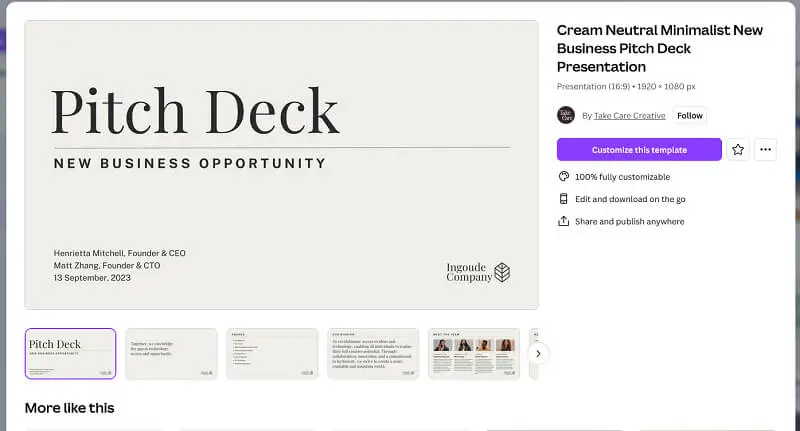This screenshot has width=800, height=431.
Task: Open Take Care Creative profile link
Action: pos(630,116)
